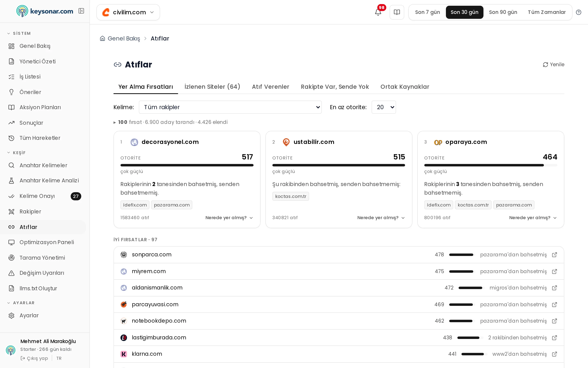The width and height of the screenshot is (588, 368).
Task: Open external link for lastigimburada.com
Action: [x=555, y=338]
